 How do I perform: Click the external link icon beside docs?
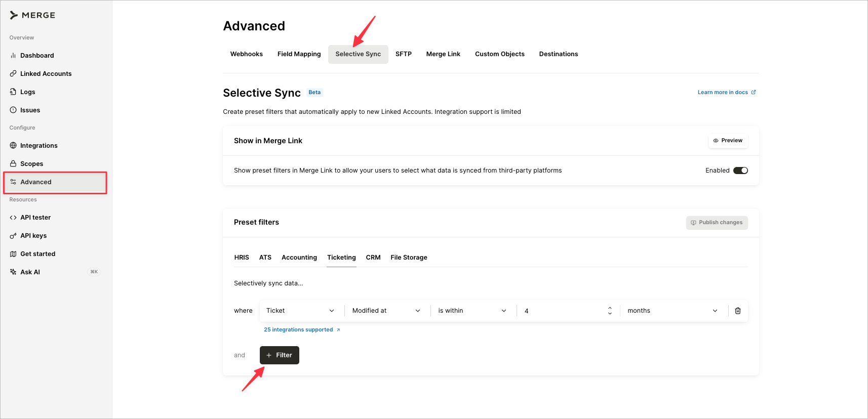[754, 92]
